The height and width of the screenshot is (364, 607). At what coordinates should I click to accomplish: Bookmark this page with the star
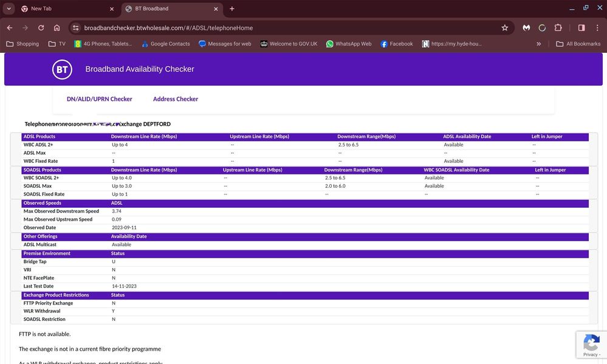click(x=505, y=28)
